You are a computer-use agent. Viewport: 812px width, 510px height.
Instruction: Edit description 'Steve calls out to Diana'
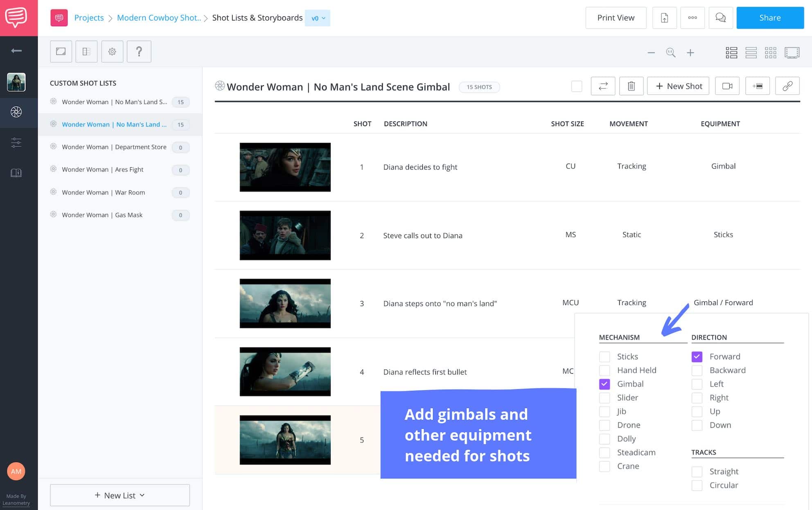point(423,235)
